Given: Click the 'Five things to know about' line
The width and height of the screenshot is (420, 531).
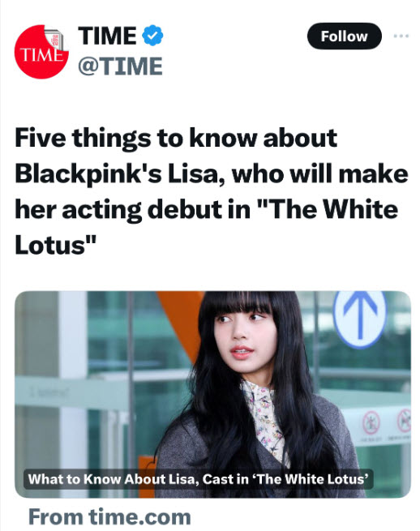Looking at the screenshot, I should [x=176, y=138].
